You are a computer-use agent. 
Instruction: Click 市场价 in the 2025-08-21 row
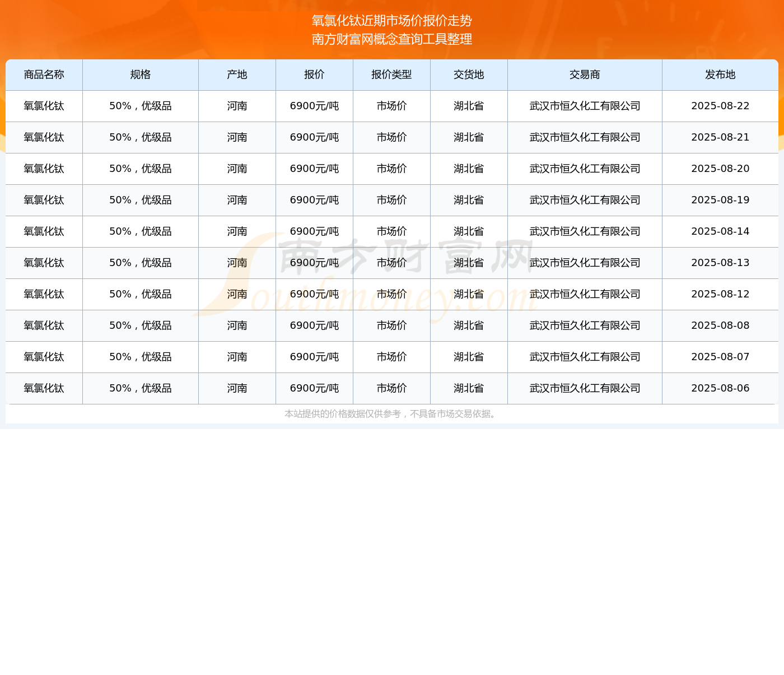point(391,137)
